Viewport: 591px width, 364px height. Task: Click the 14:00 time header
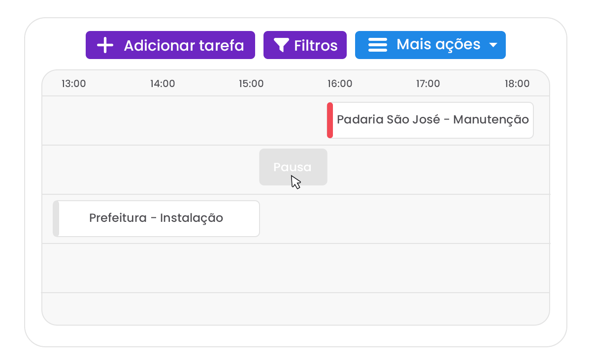163,84
